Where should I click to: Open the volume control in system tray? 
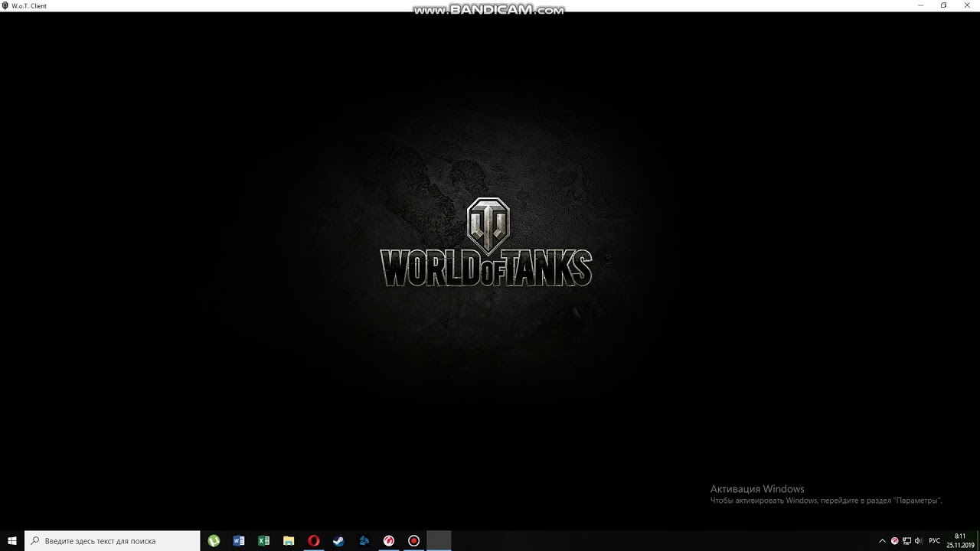pos(919,541)
